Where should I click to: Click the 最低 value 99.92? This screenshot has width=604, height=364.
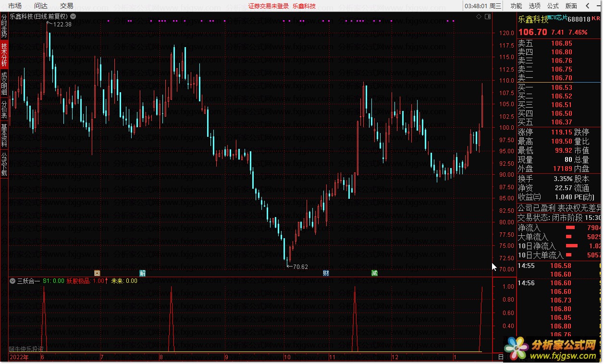coord(563,150)
